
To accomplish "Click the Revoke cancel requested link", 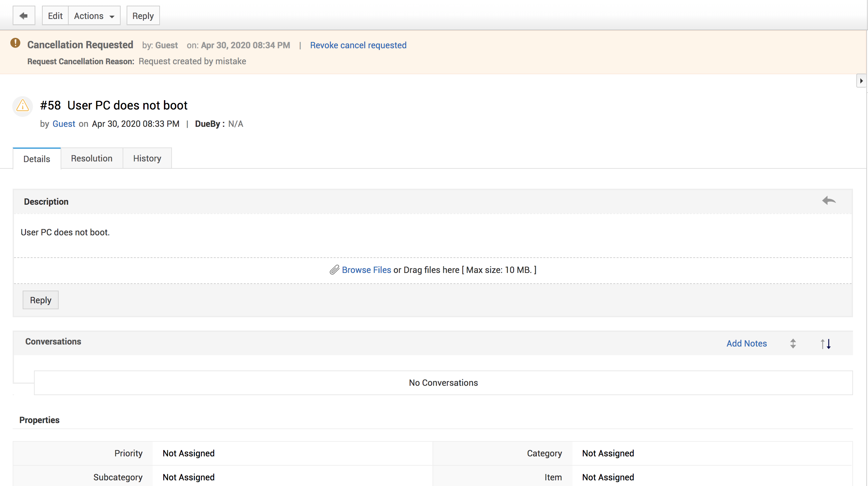I will pyautogui.click(x=358, y=45).
